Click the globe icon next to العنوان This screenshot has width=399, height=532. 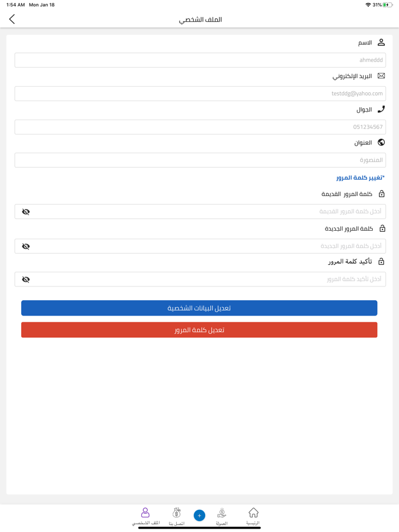[x=381, y=142]
